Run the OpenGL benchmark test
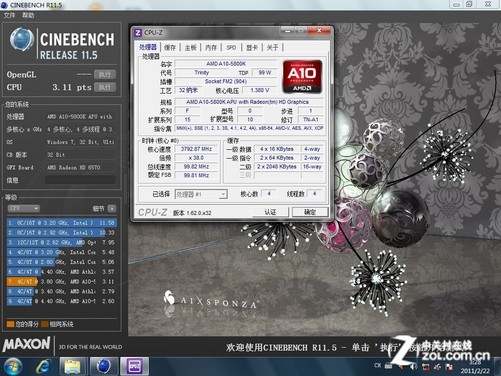This screenshot has height=376, width=501. click(x=105, y=74)
